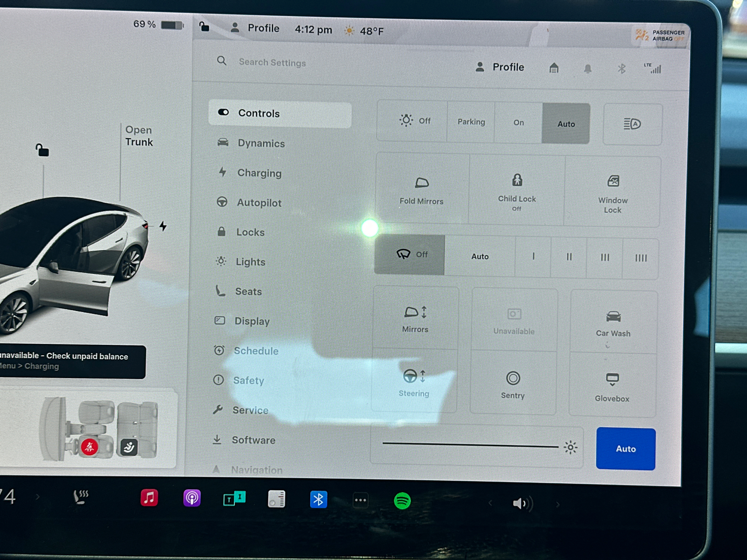The width and height of the screenshot is (747, 560).
Task: Enable Window Lock
Action: tap(612, 191)
